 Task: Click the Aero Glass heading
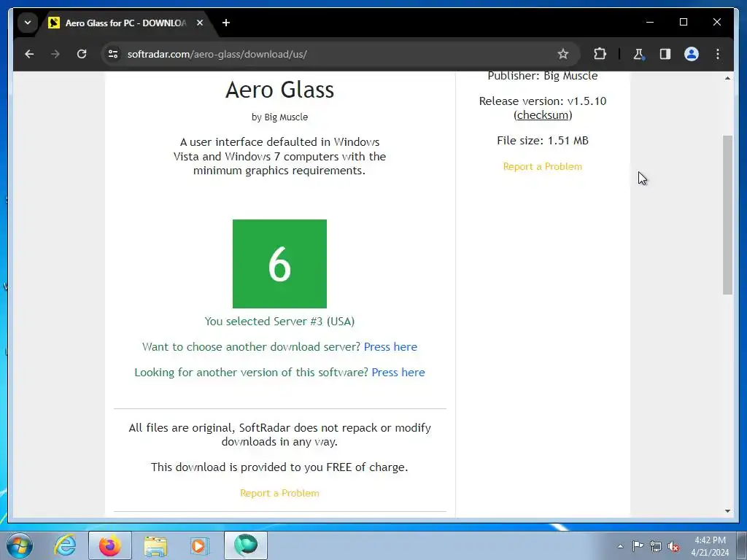click(279, 90)
